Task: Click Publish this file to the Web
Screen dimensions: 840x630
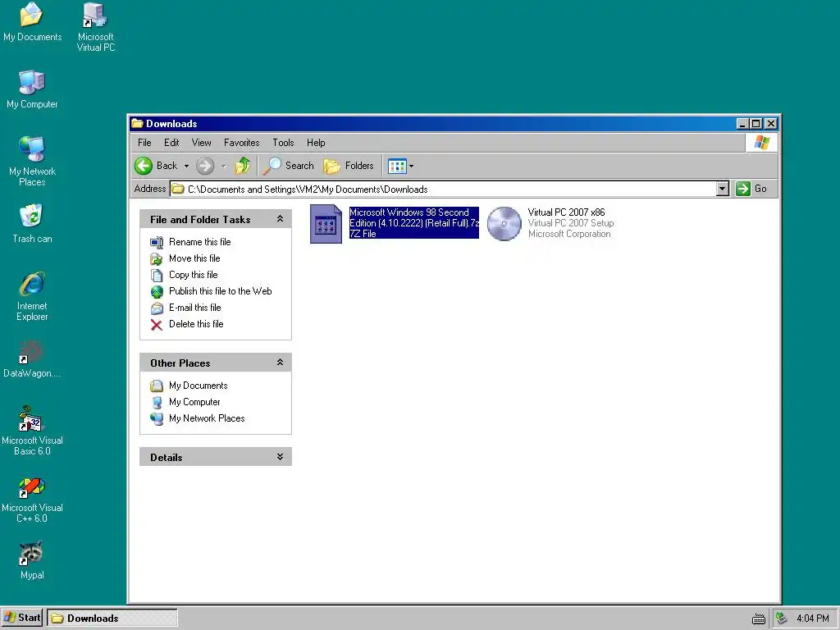Action: (220, 291)
